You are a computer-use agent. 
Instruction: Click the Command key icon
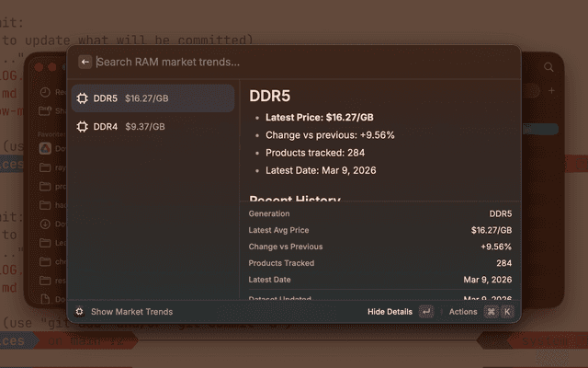492,312
